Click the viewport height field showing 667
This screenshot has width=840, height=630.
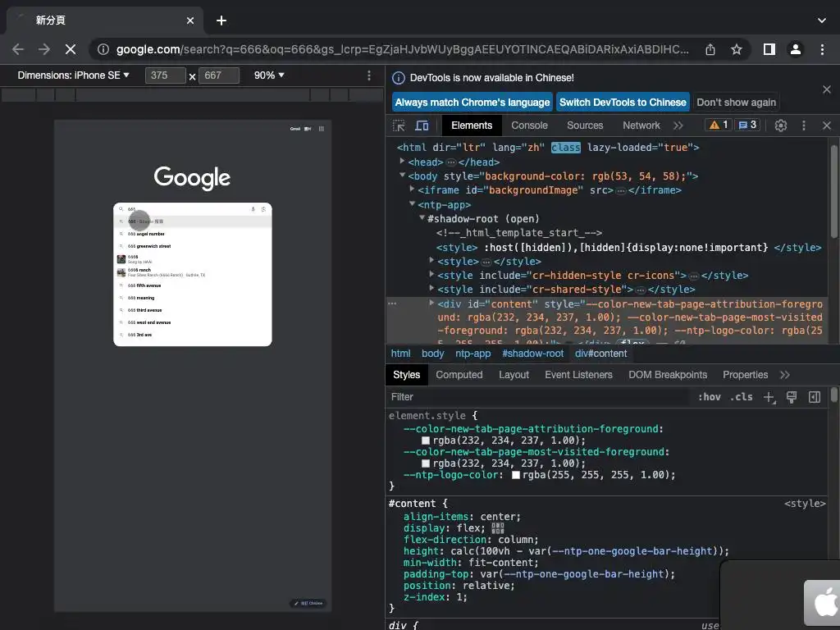[218, 75]
